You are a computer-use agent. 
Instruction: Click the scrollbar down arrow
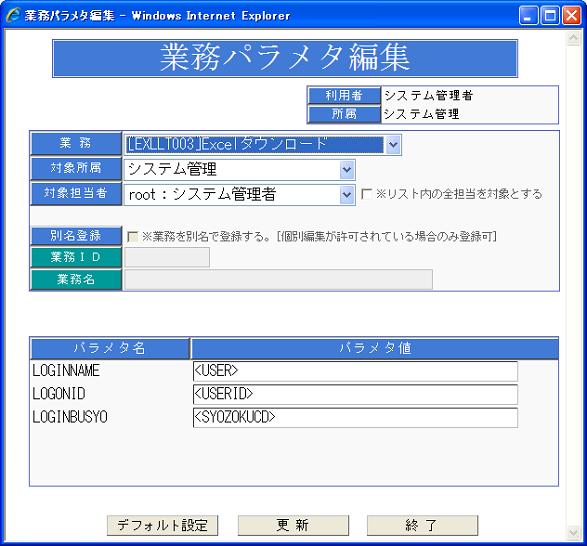[573, 532]
